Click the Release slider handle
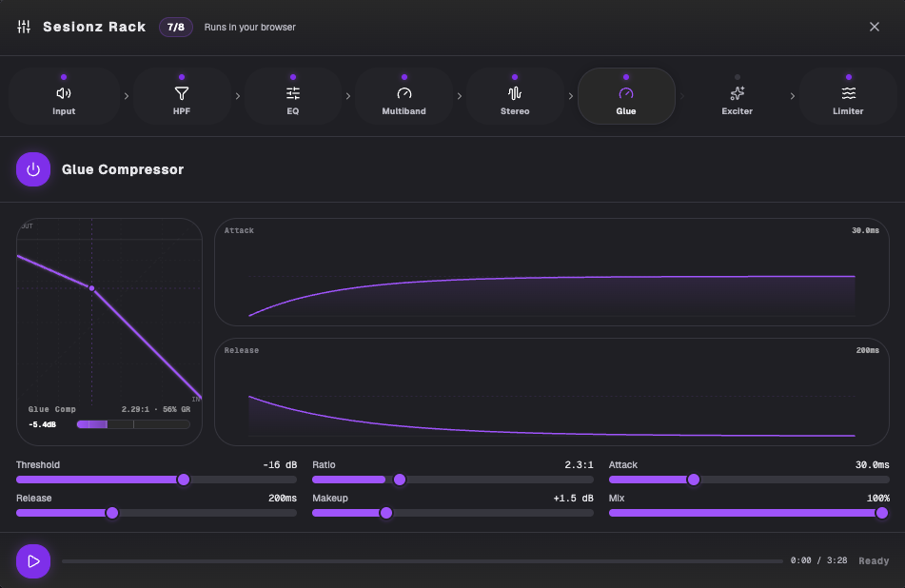The width and height of the screenshot is (905, 588). [112, 513]
